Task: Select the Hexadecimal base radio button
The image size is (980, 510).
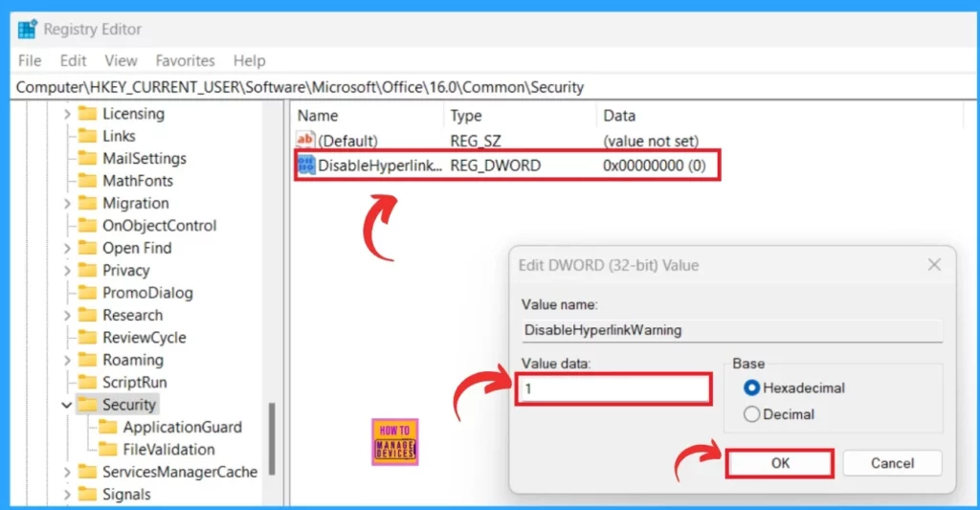Action: (x=751, y=388)
